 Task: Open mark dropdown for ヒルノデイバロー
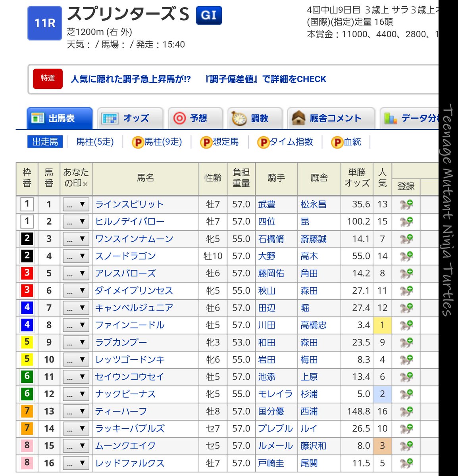(76, 222)
